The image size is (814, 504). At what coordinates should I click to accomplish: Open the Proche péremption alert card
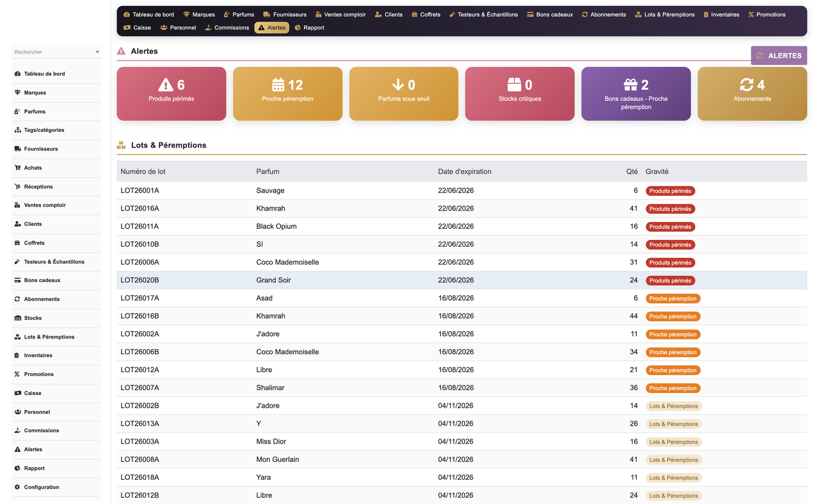(x=287, y=93)
